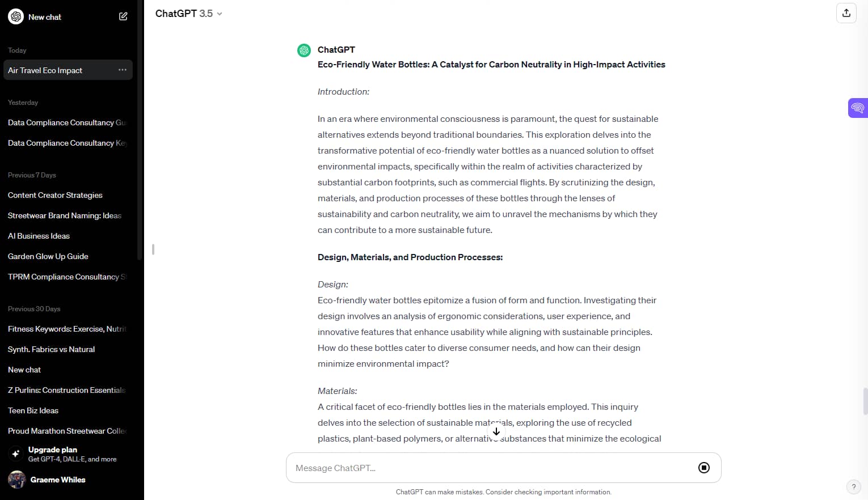Switch to the AI Business Ideas chat

(x=39, y=236)
